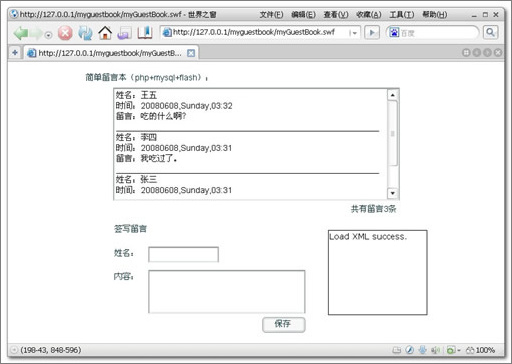
Task: Open the back/forward history dropdown arrow
Action: pyautogui.click(x=49, y=35)
